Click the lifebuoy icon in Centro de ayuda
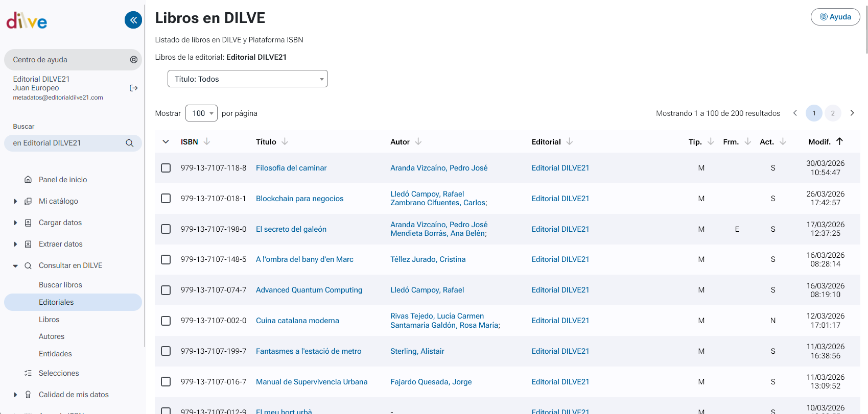 (x=134, y=60)
